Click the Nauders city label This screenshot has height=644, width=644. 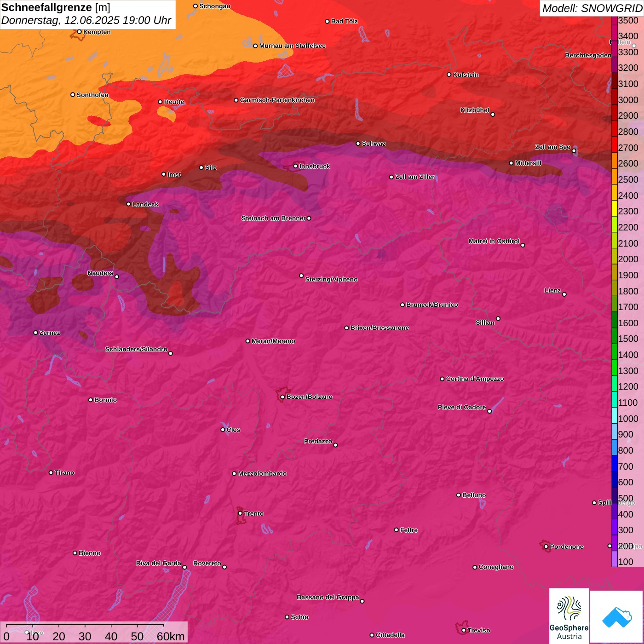[x=100, y=273]
